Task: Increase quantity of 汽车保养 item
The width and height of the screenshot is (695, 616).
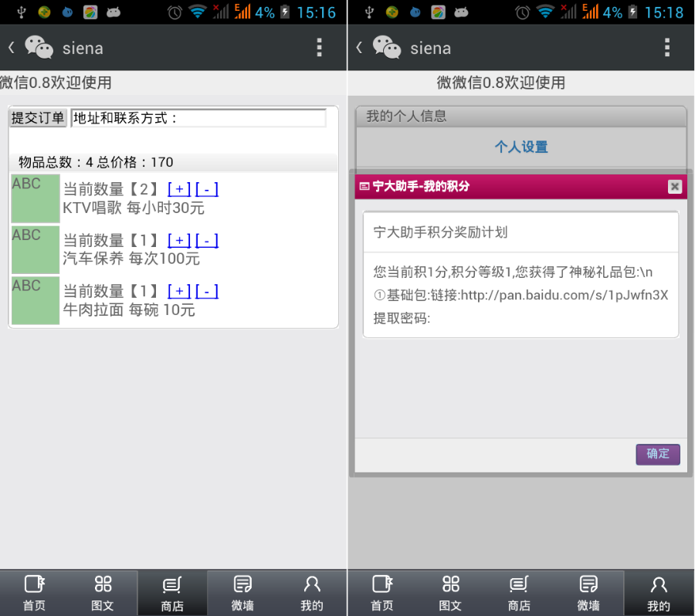Action: click(x=179, y=241)
